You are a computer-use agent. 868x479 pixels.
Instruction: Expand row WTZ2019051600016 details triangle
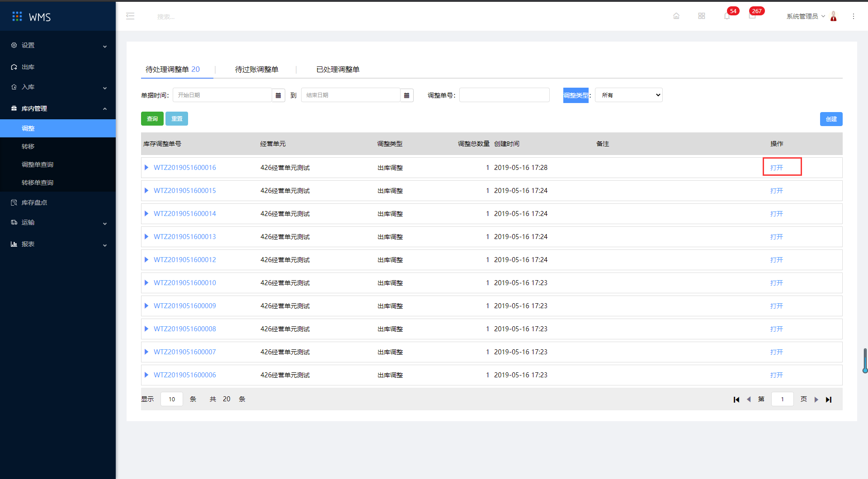tap(146, 168)
